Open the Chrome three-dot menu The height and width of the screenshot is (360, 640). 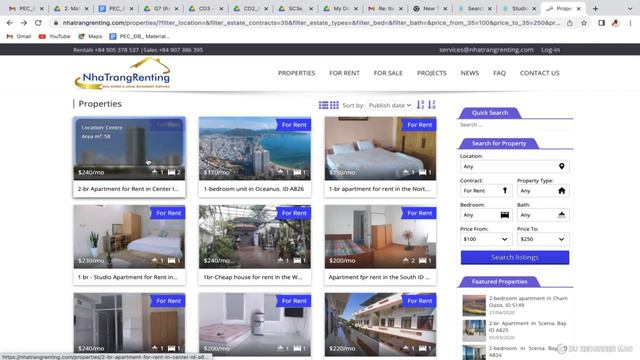630,23
